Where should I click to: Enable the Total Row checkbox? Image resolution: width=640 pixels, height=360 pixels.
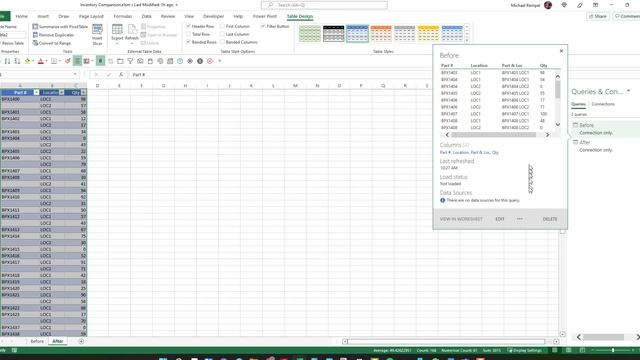tap(188, 34)
